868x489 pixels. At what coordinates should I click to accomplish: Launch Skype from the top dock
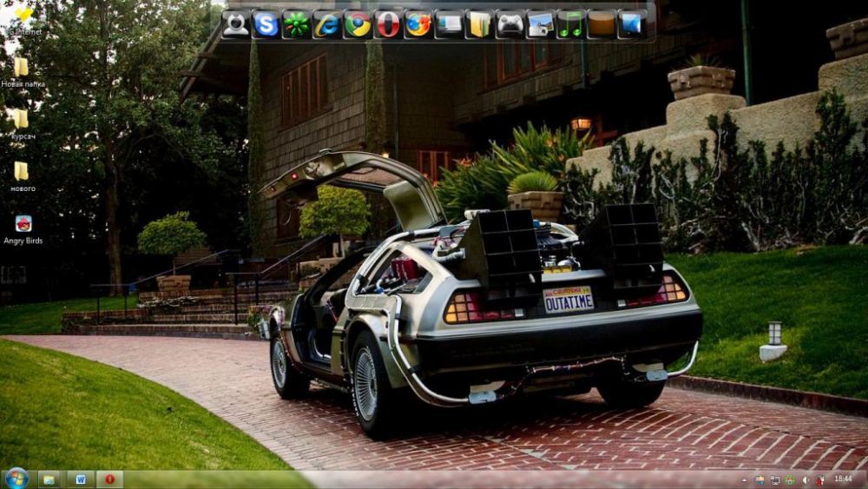(x=266, y=25)
